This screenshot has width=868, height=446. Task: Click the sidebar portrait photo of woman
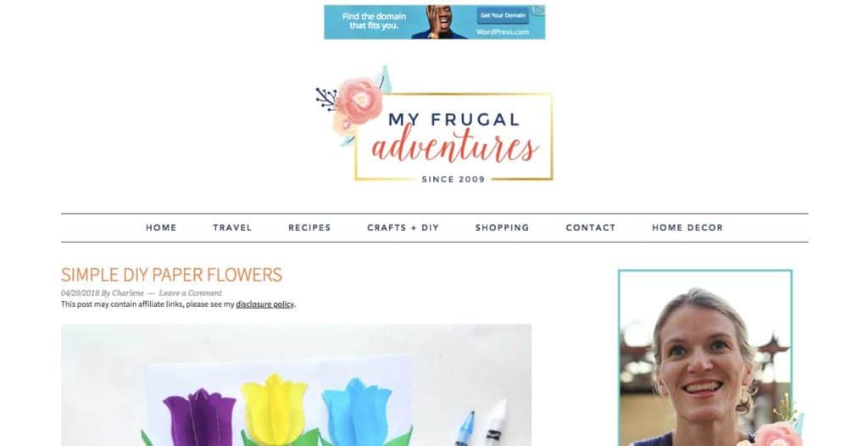pyautogui.click(x=705, y=358)
